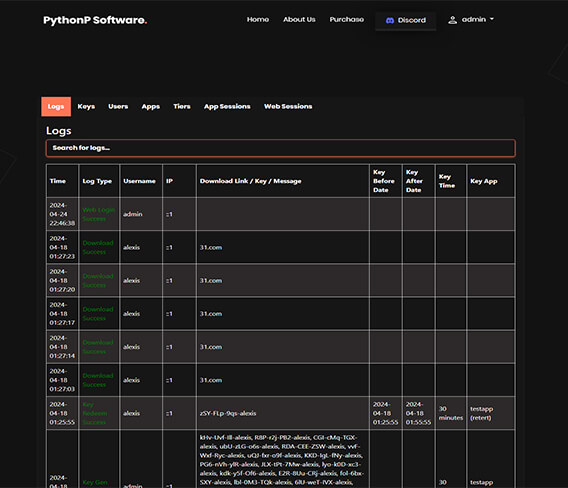Focus the Search for logs field

[x=281, y=148]
